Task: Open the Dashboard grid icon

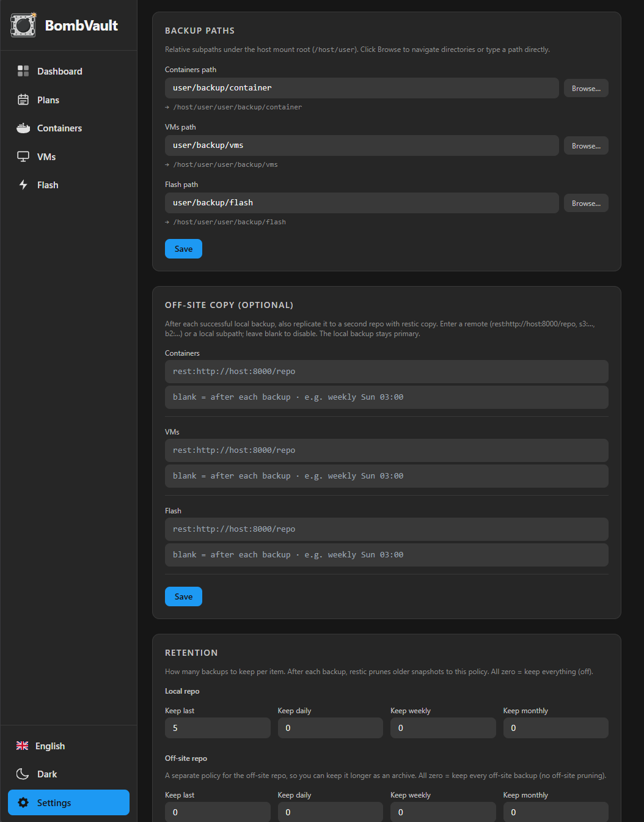Action: point(23,71)
